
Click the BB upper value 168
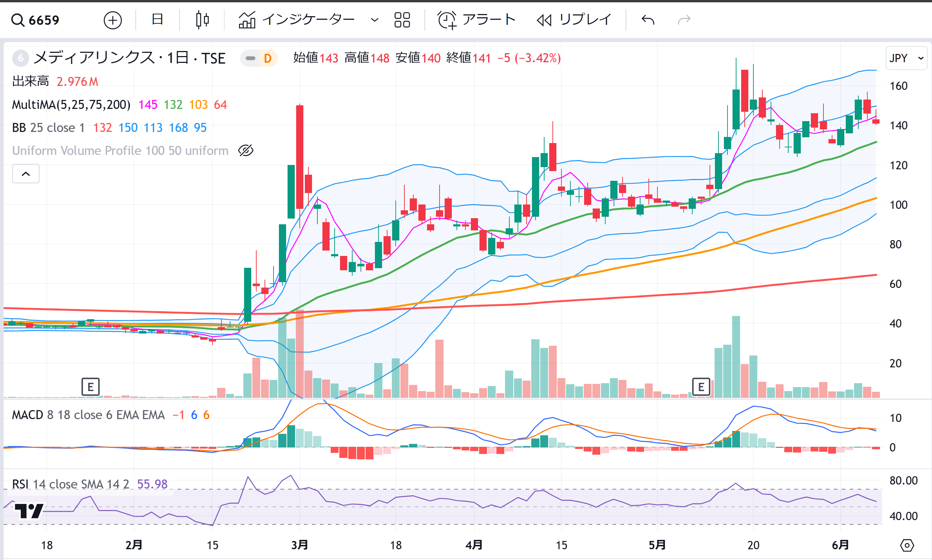179,128
